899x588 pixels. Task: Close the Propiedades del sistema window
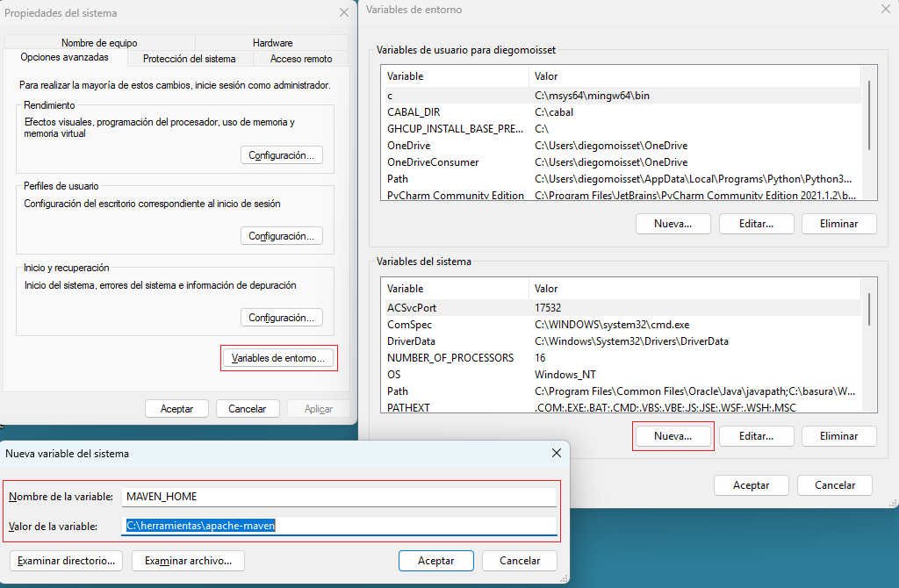tap(343, 13)
